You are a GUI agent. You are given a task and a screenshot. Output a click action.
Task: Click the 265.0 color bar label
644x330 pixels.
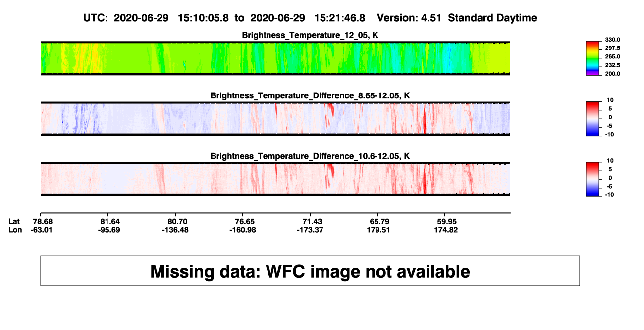(x=613, y=56)
